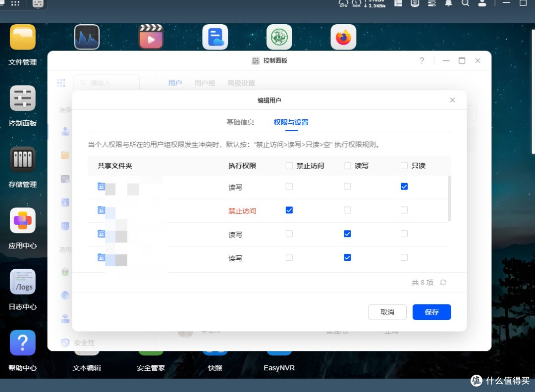Open the video player clapperboard icon

151,37
